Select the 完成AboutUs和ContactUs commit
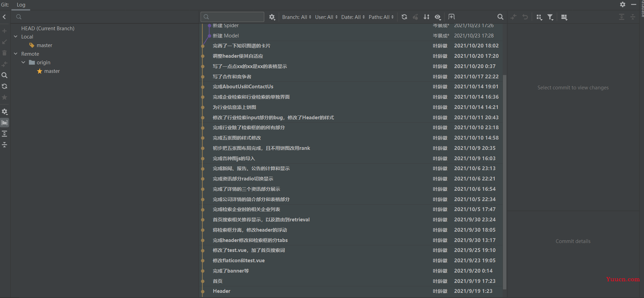 (243, 87)
